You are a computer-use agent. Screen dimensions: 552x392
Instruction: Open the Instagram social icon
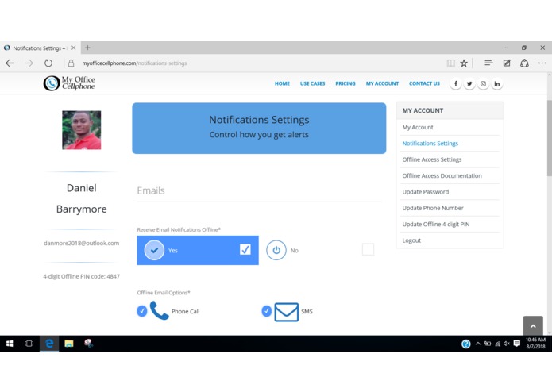(483, 83)
